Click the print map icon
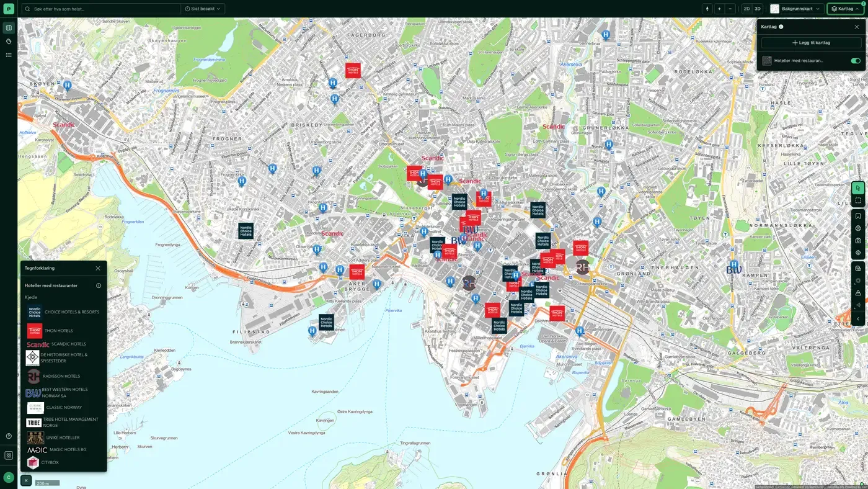 click(858, 228)
